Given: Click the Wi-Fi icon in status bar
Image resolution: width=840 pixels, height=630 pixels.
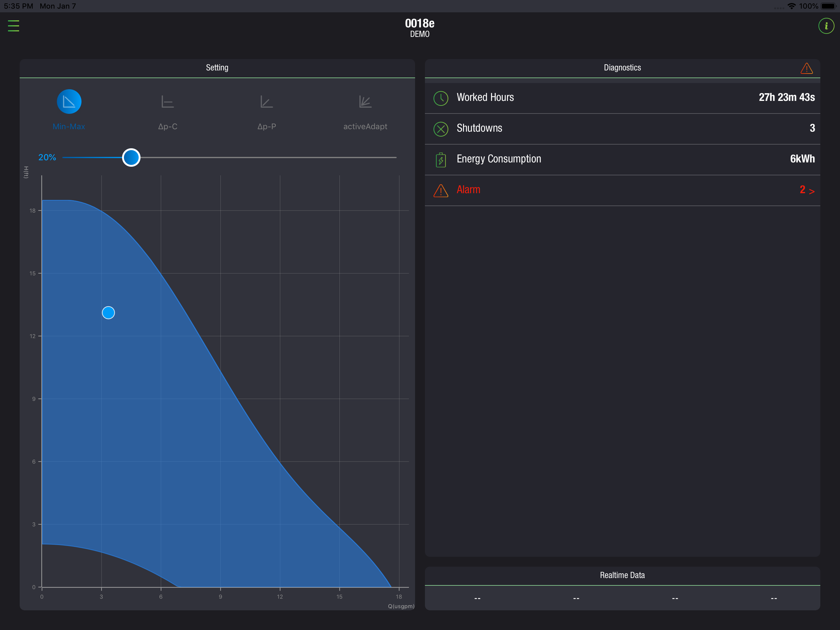Looking at the screenshot, I should tap(791, 6).
